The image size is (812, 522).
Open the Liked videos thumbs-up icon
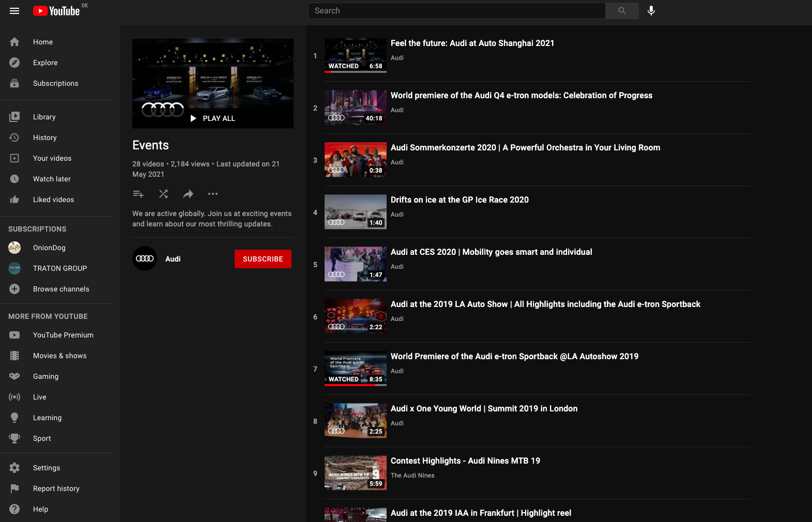click(14, 199)
